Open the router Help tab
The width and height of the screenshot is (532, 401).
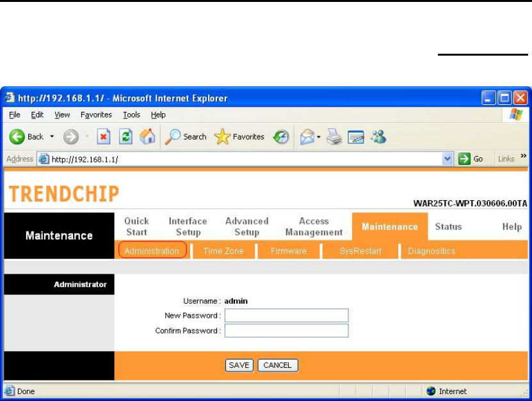[x=512, y=226]
